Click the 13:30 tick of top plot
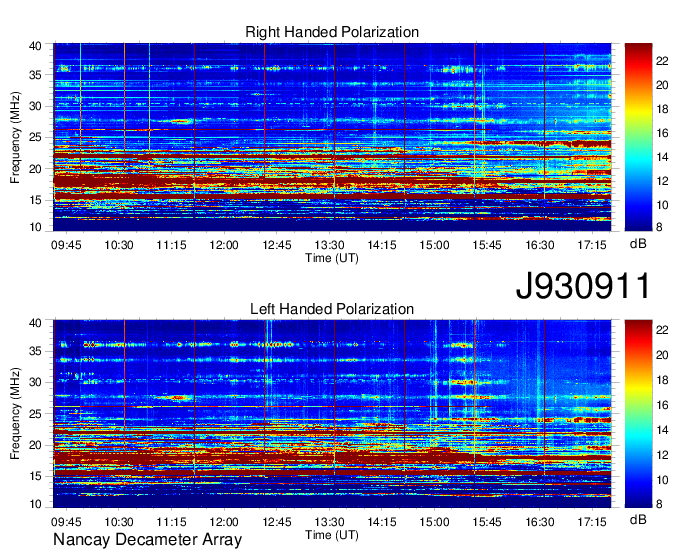 (330, 245)
